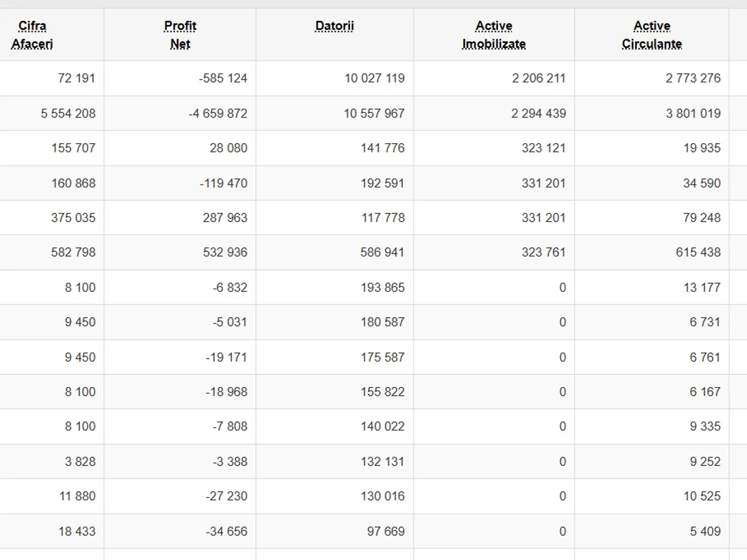Select the 615 438 Active Circulante value
Image resolution: width=747 pixels, height=560 pixels.
click(698, 253)
